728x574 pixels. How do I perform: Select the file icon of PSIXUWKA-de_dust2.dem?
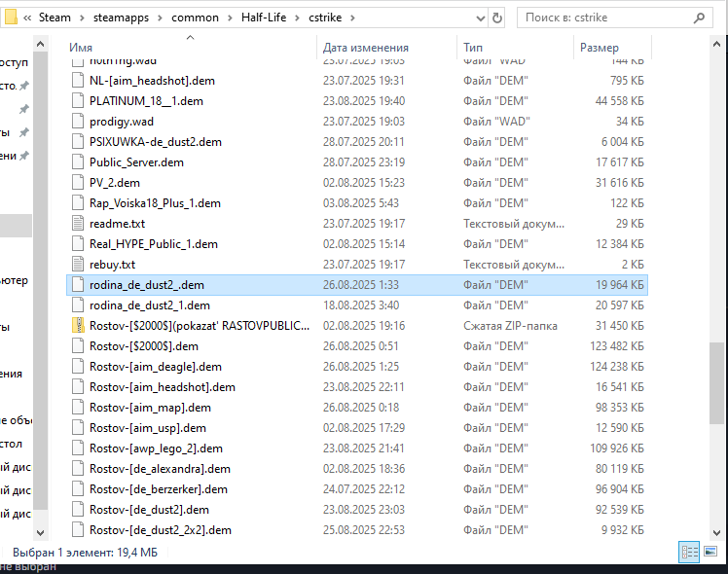[78, 142]
